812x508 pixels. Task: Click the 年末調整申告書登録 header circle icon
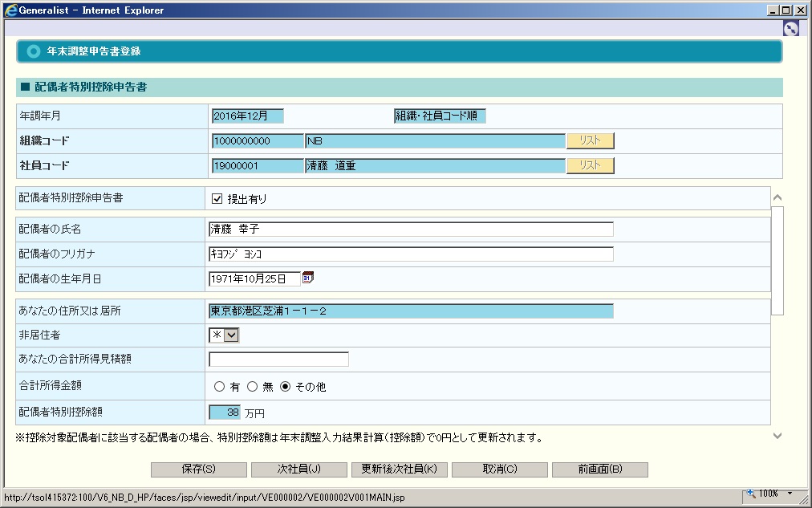(x=33, y=51)
